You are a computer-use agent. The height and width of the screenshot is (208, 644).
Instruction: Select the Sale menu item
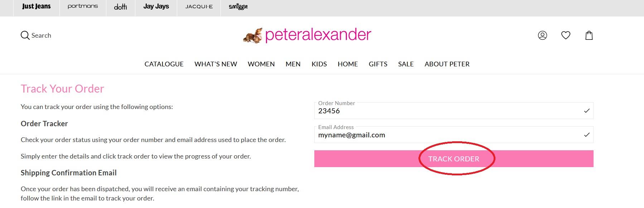click(406, 64)
